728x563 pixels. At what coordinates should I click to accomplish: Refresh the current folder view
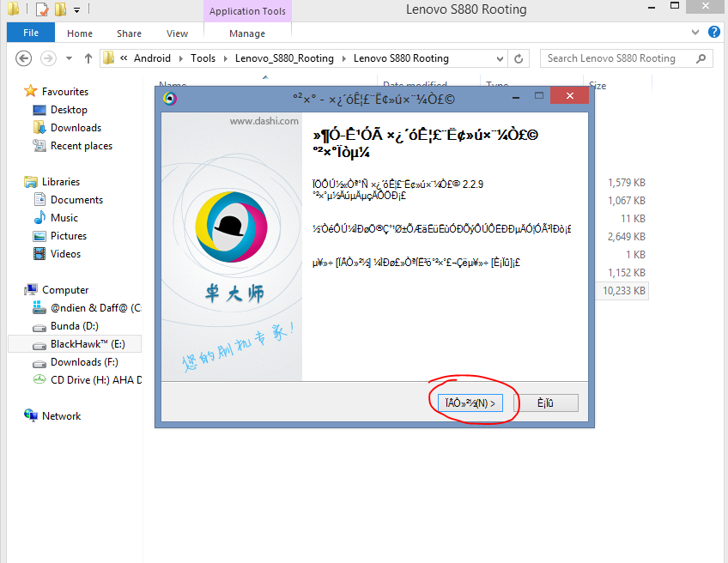[519, 59]
